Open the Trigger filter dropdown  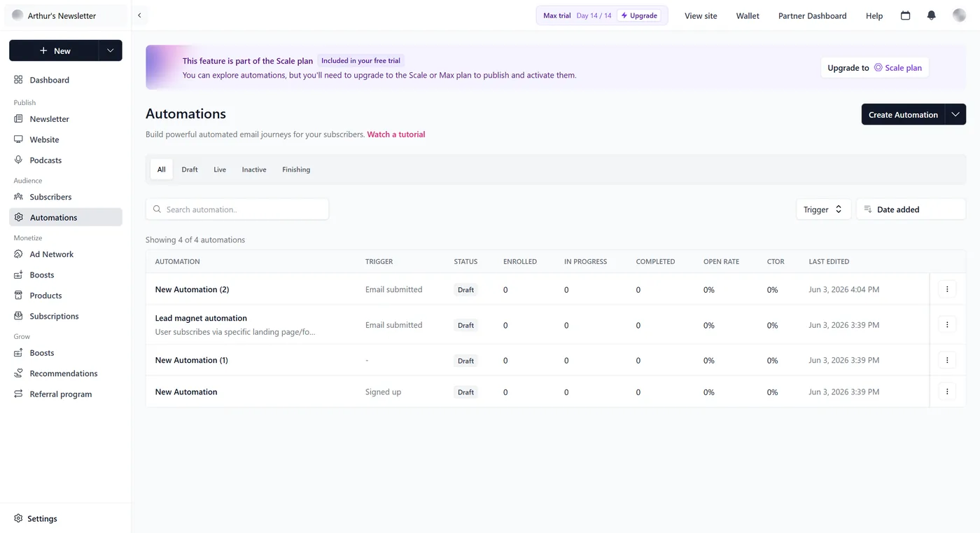coord(823,209)
